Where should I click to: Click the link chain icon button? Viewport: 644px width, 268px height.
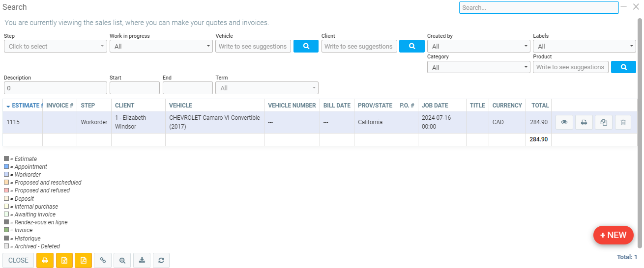click(x=103, y=261)
